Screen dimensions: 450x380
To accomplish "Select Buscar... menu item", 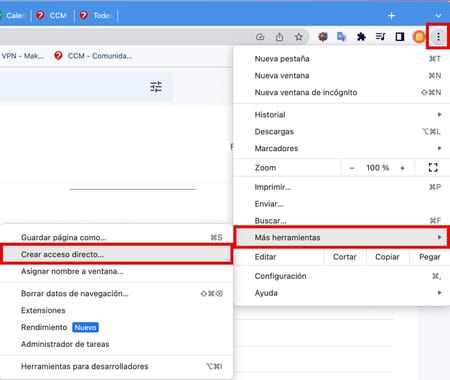I will click(x=342, y=220).
